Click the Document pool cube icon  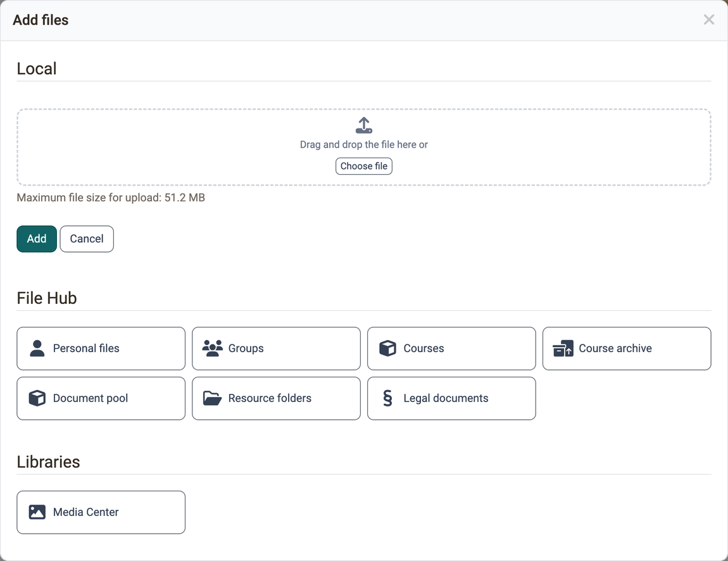pos(37,398)
